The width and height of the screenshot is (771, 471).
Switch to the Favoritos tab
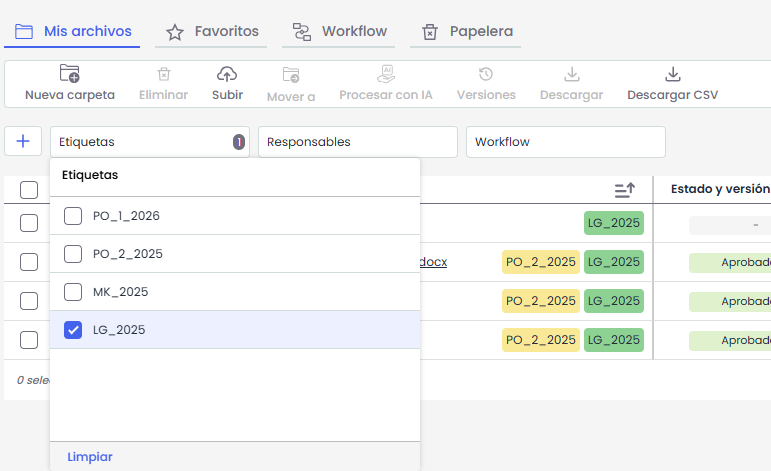(x=211, y=32)
